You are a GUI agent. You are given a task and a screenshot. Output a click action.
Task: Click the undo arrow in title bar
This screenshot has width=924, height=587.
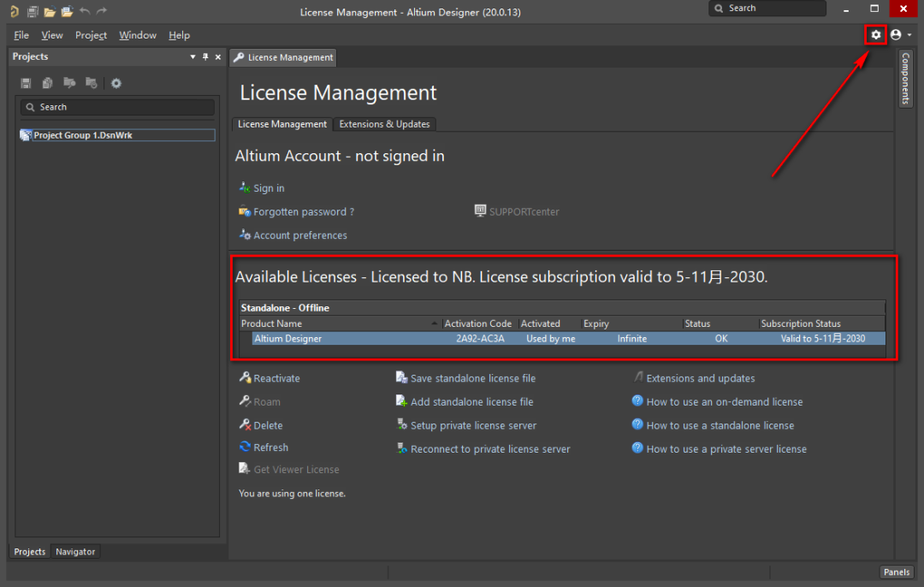click(x=84, y=11)
